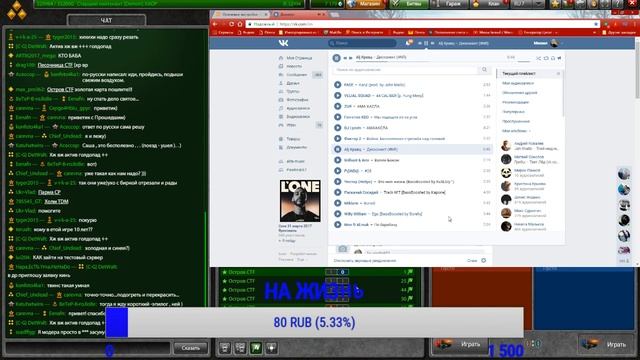Open the L'ONE advertisement thumbnail

click(x=300, y=201)
